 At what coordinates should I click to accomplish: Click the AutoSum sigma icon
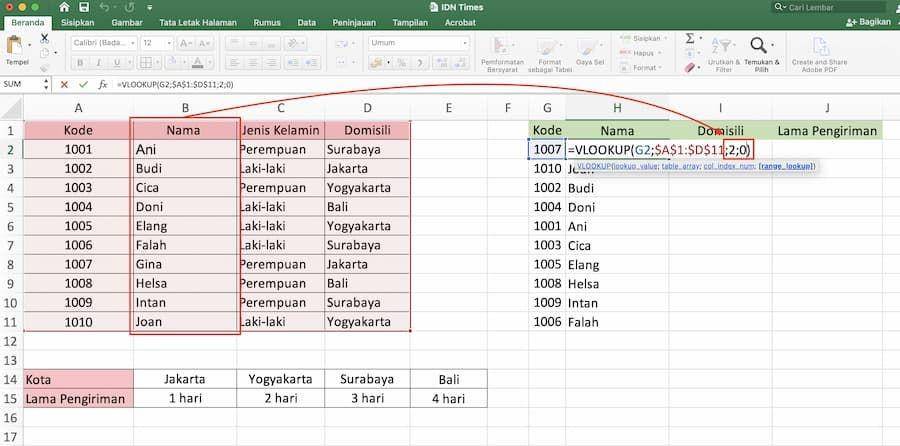coord(690,38)
